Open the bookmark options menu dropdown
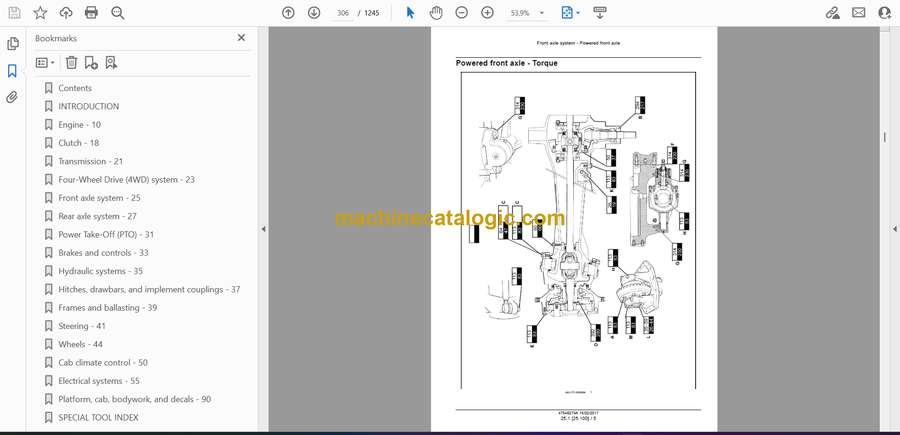The width and height of the screenshot is (900, 435). pos(45,63)
